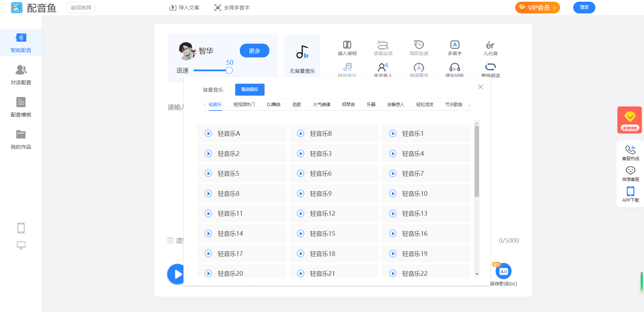Click the 返回官网 button

(x=81, y=7)
